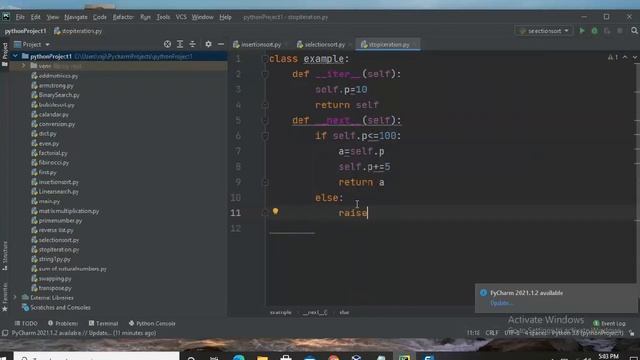The height and width of the screenshot is (360, 640).
Task: Click the Windows taskbar search box
Action: [97, 357]
